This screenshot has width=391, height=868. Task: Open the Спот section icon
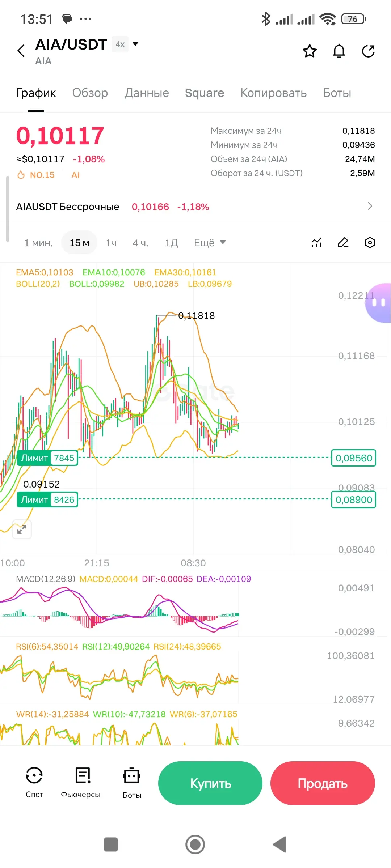34,783
